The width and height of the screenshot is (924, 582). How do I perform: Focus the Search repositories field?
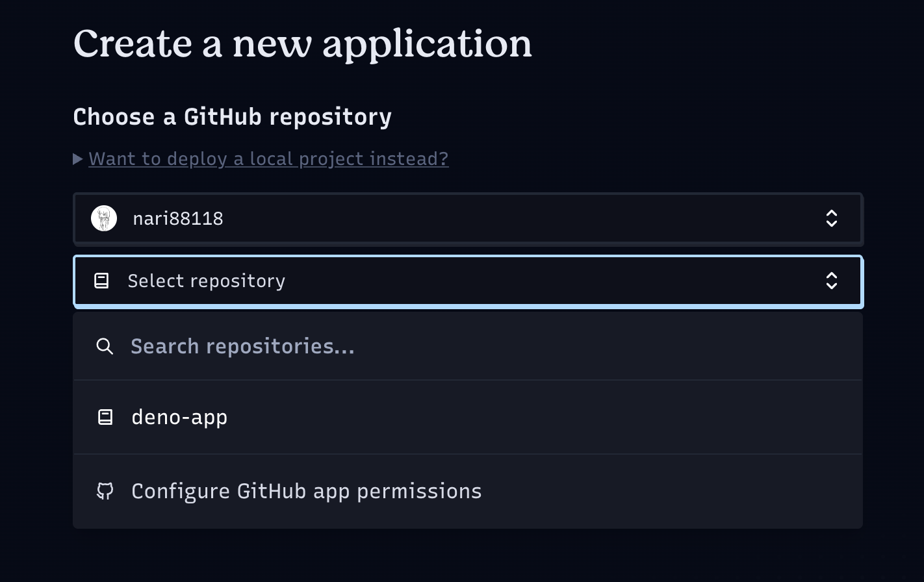(468, 346)
